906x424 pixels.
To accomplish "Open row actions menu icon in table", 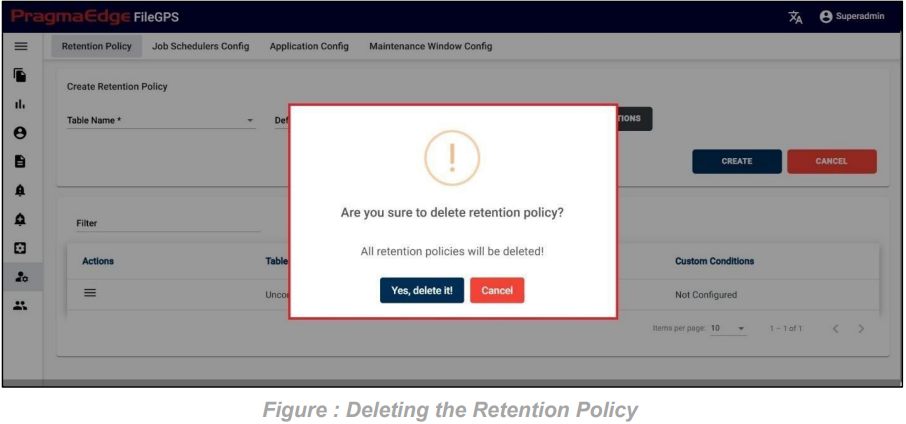I will [90, 293].
